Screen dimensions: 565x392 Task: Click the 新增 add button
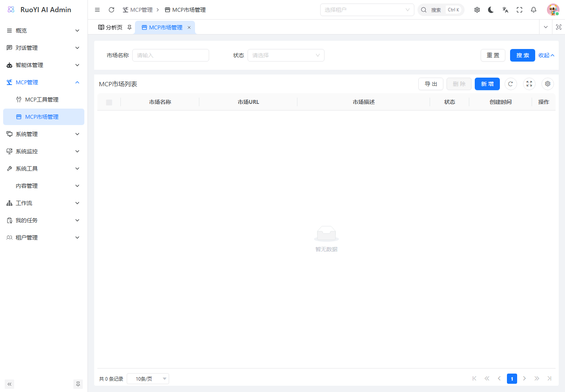coord(487,84)
